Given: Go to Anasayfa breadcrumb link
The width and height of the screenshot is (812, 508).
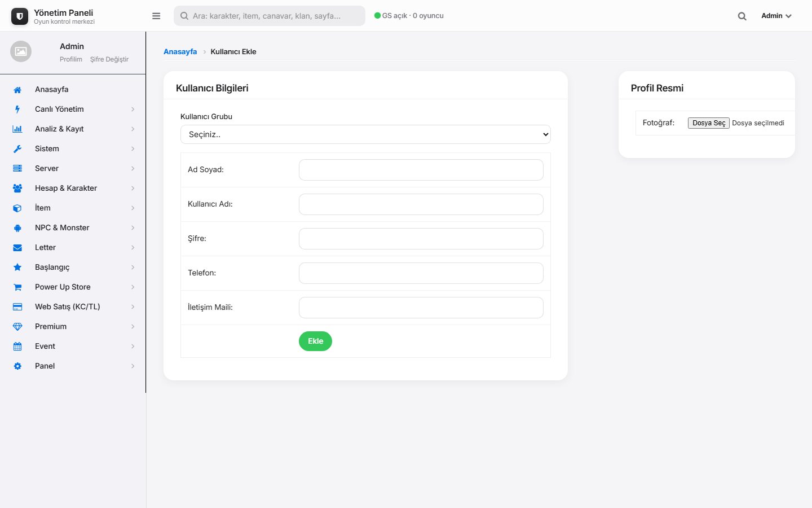Looking at the screenshot, I should tap(180, 51).
